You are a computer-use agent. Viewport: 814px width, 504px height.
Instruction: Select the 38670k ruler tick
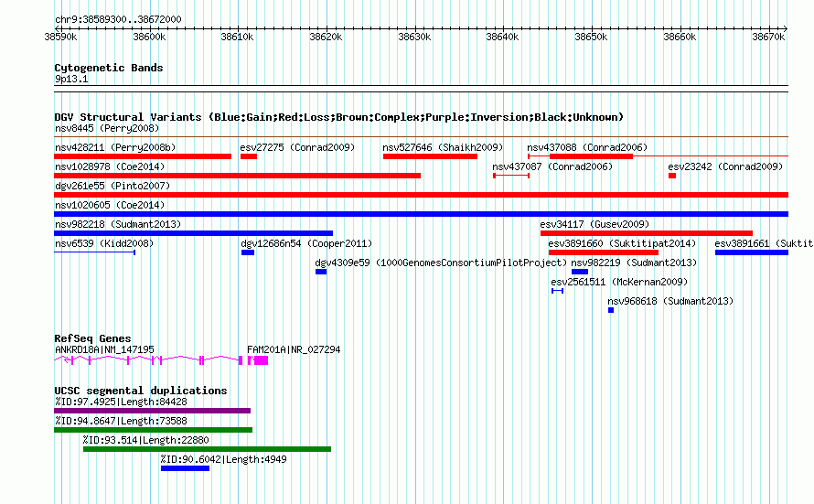pyautogui.click(x=769, y=37)
